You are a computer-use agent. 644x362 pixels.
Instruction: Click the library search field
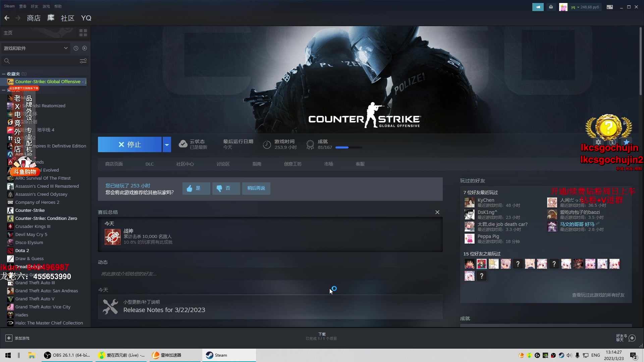(41, 61)
